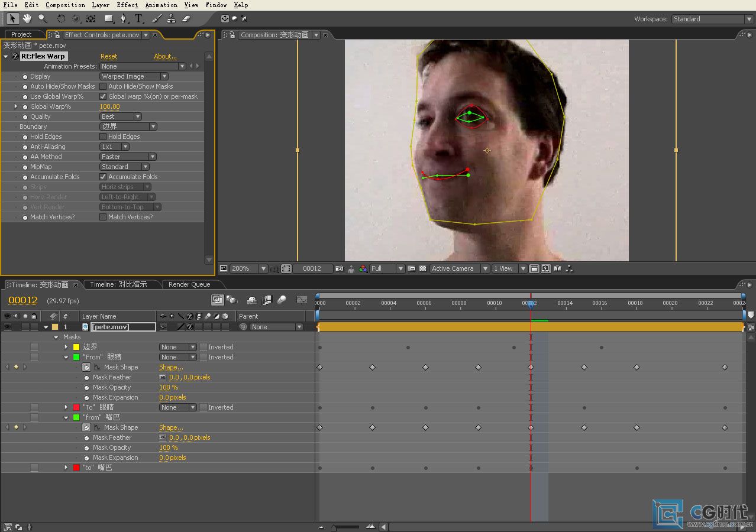This screenshot has height=532, width=756.
Task: Open the 200% magnification dropdown
Action: tap(248, 268)
